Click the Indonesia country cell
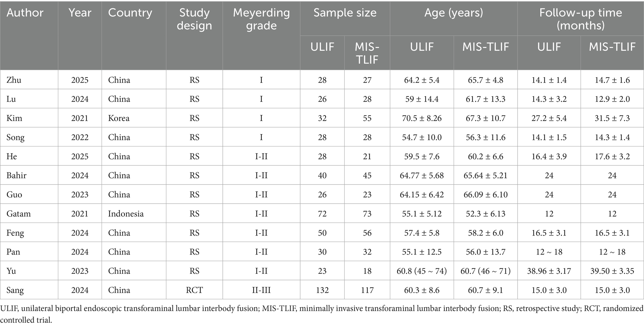This screenshot has height=327, width=644. tap(126, 214)
